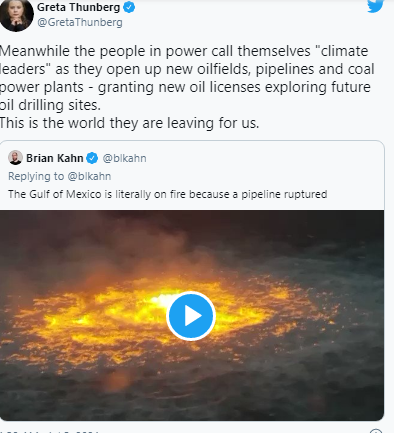Click the tweet text about climate leaders
This screenshot has height=433, width=394.
[187, 78]
